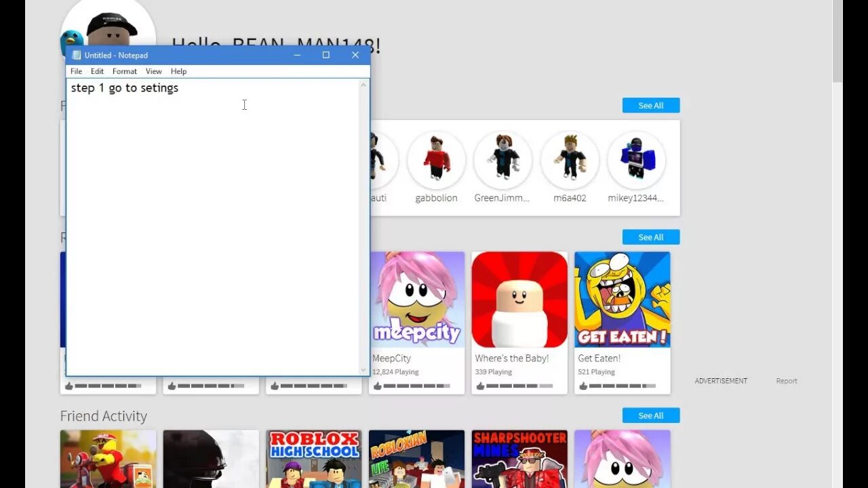Open the pizza delivery game in Friend Activity
This screenshot has width=868, height=488.
coord(108,459)
